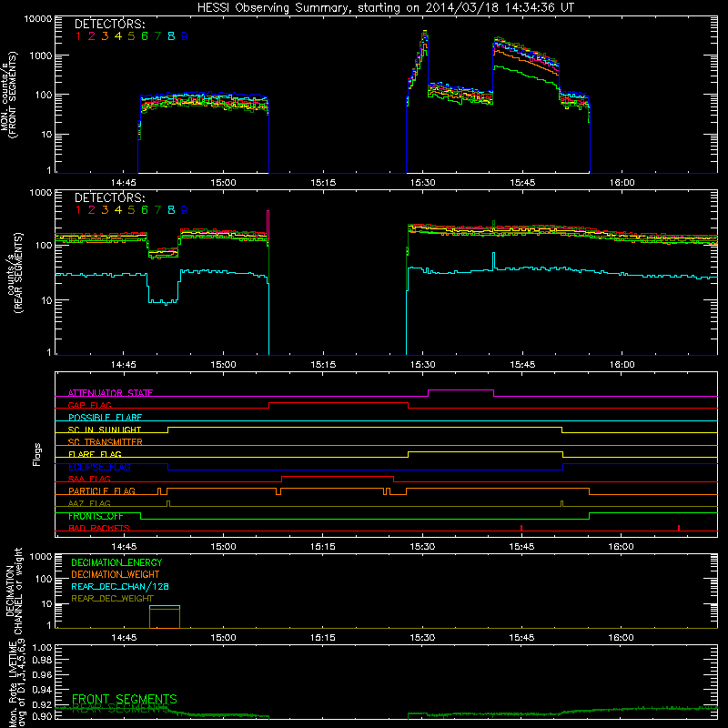The image size is (728, 728).
Task: Click detector number 9 in front segments legend
Action: click(185, 36)
